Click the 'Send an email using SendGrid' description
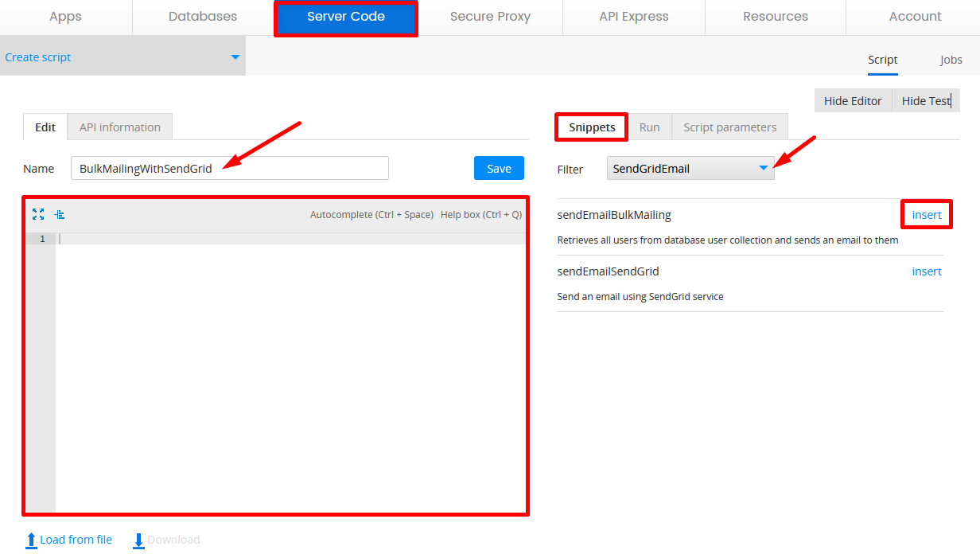The width and height of the screenshot is (980, 558). pos(640,296)
